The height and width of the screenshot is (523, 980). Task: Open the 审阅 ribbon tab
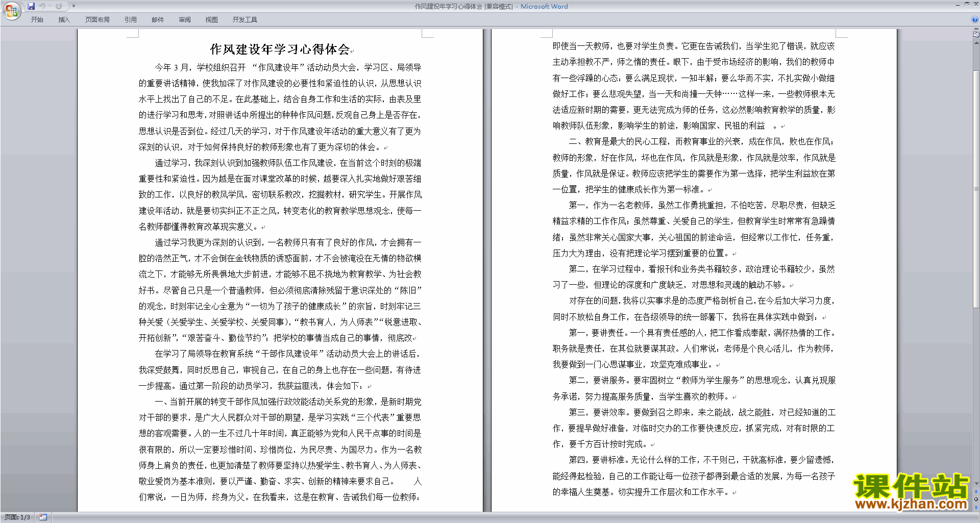point(185,20)
